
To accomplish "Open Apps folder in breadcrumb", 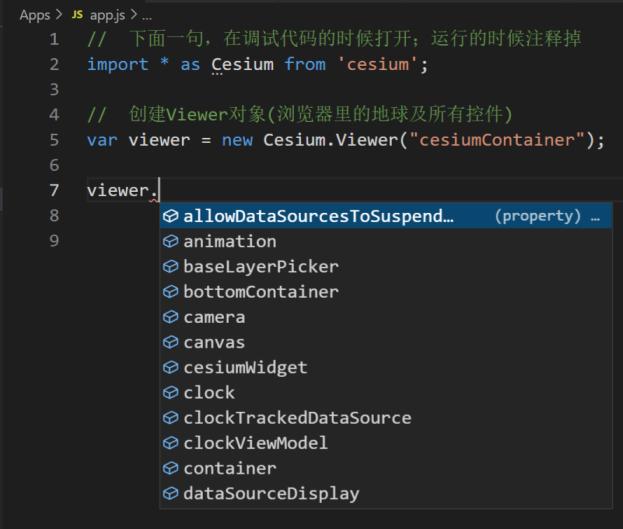I will click(35, 16).
